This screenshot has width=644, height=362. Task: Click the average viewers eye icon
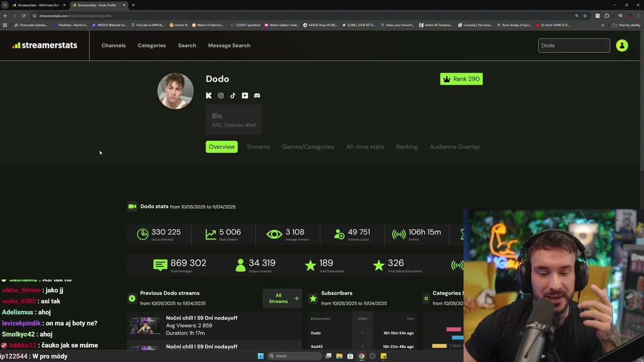pos(274,234)
